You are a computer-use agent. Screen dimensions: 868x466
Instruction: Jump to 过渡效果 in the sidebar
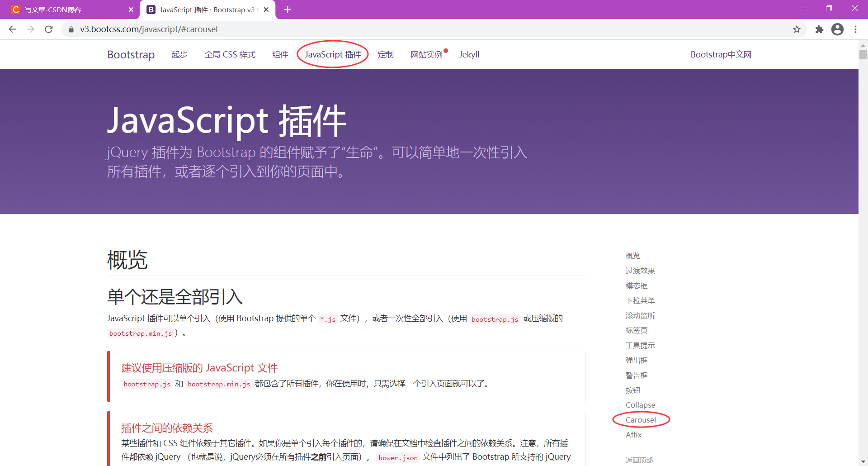click(x=640, y=271)
